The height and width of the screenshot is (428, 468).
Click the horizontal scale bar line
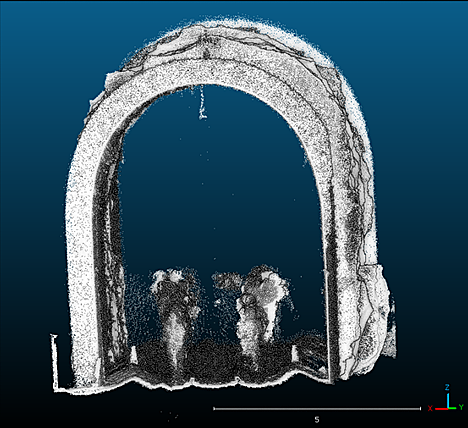click(x=317, y=408)
